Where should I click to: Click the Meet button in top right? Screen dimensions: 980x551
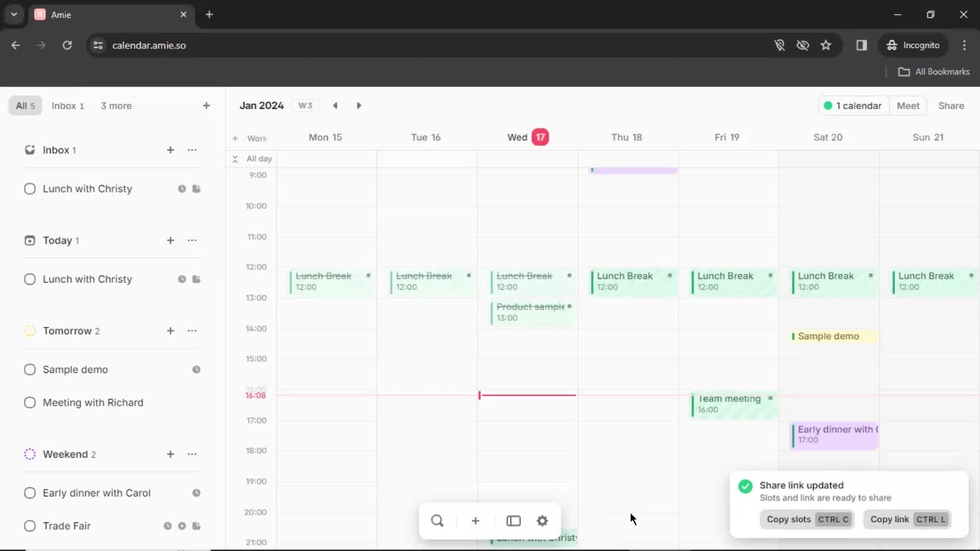tap(908, 106)
